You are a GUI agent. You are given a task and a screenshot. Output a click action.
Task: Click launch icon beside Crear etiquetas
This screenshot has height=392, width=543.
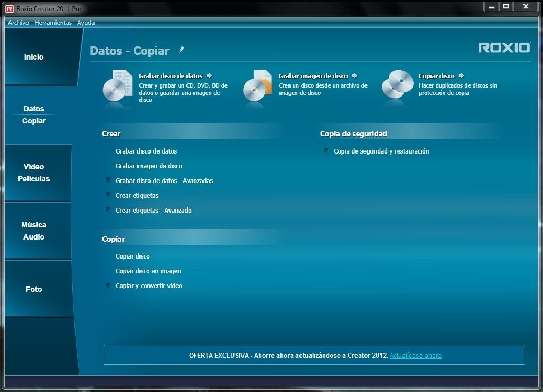[108, 195]
